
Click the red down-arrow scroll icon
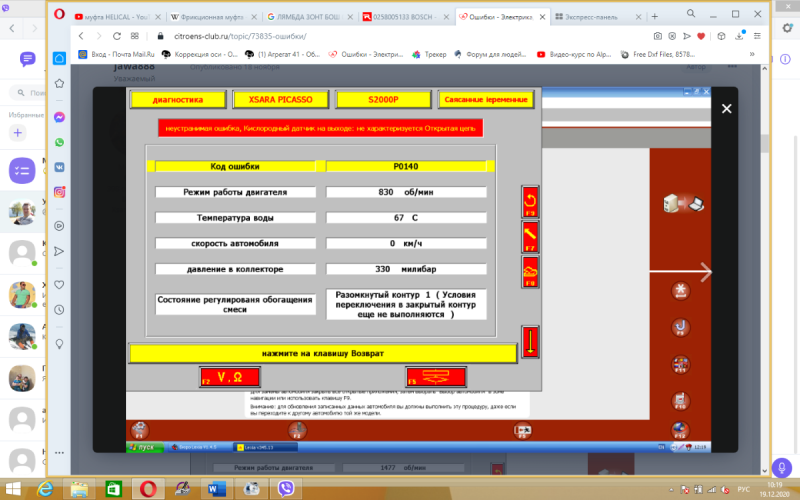click(x=530, y=340)
